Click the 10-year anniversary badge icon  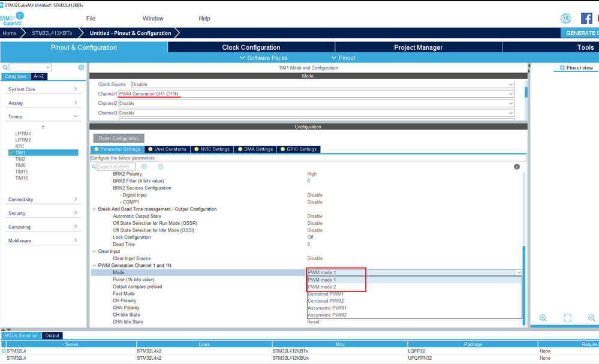click(566, 19)
